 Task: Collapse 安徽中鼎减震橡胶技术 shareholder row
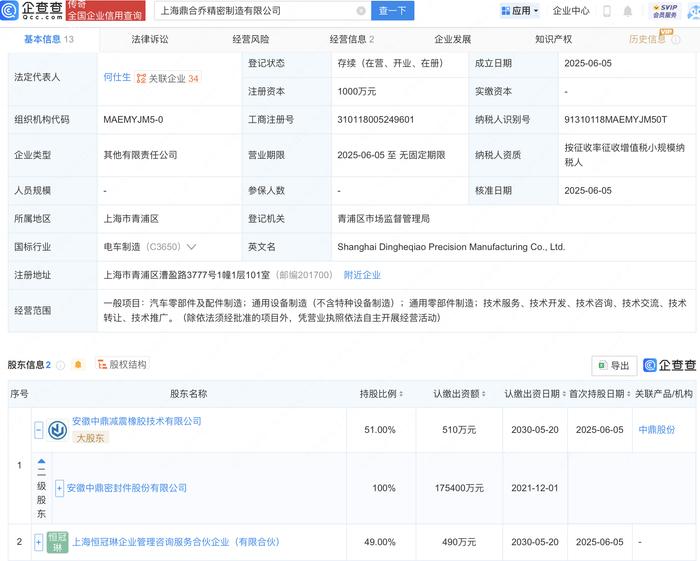[39, 430]
